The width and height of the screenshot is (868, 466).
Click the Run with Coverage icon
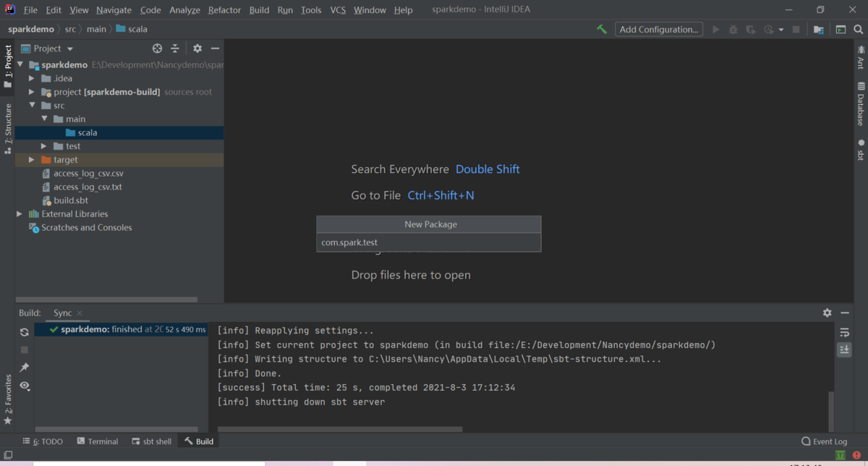pyautogui.click(x=751, y=30)
